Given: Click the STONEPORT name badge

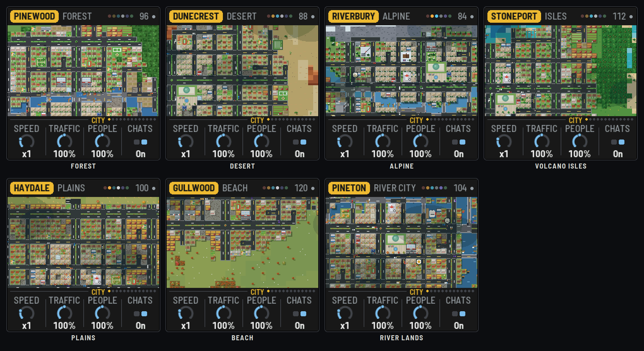Looking at the screenshot, I should coord(514,16).
